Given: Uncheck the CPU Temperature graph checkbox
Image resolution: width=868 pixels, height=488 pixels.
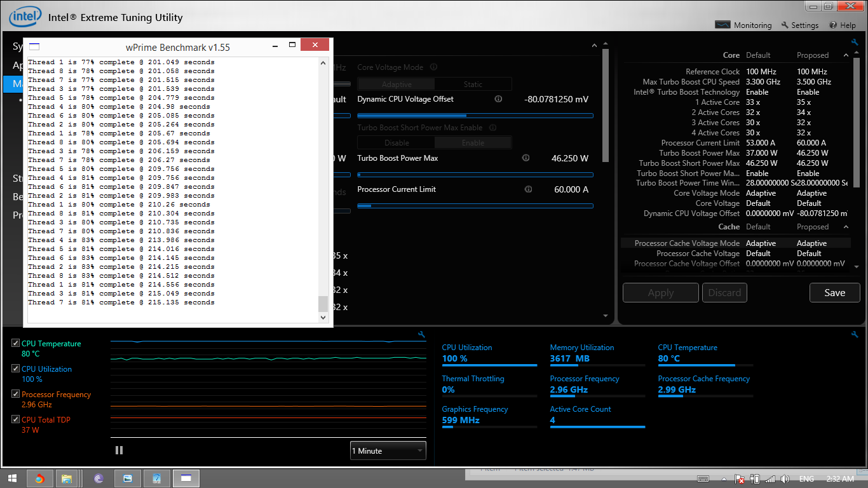Looking at the screenshot, I should pyautogui.click(x=15, y=344).
